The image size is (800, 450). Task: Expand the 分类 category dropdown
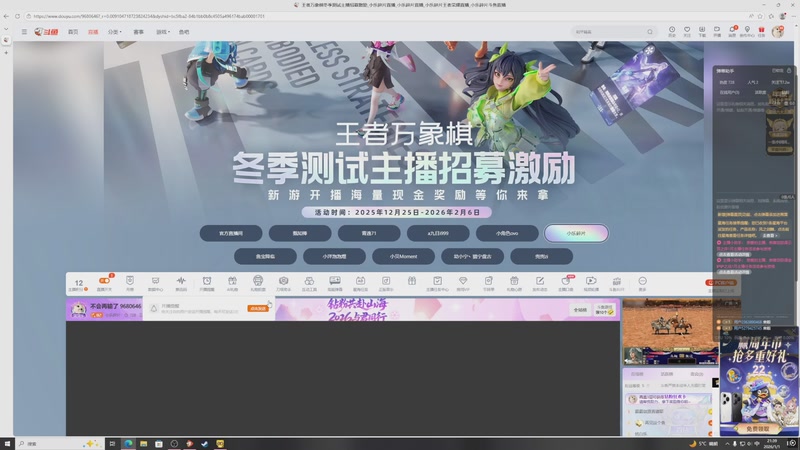coord(114,32)
